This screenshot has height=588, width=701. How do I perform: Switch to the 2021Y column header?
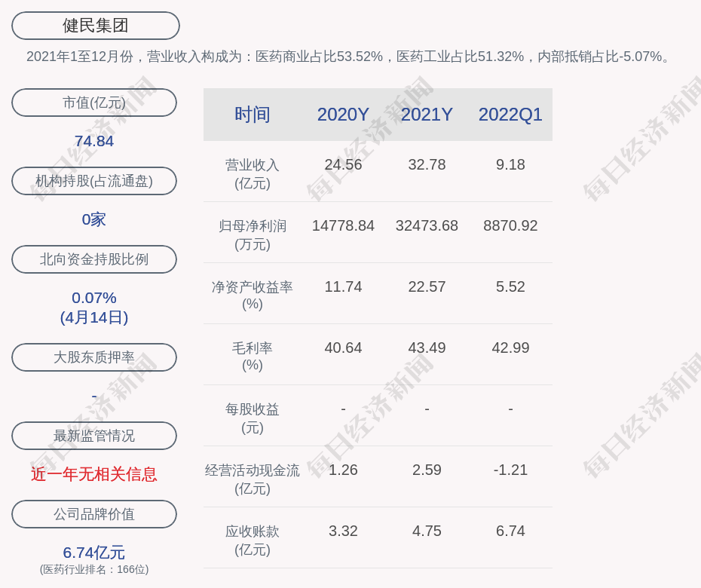[427, 115]
